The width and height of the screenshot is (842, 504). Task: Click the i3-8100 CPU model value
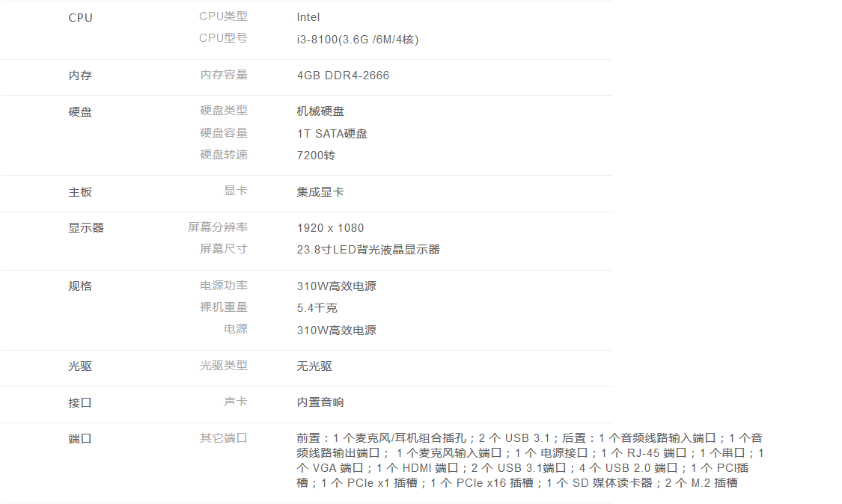pos(357,39)
